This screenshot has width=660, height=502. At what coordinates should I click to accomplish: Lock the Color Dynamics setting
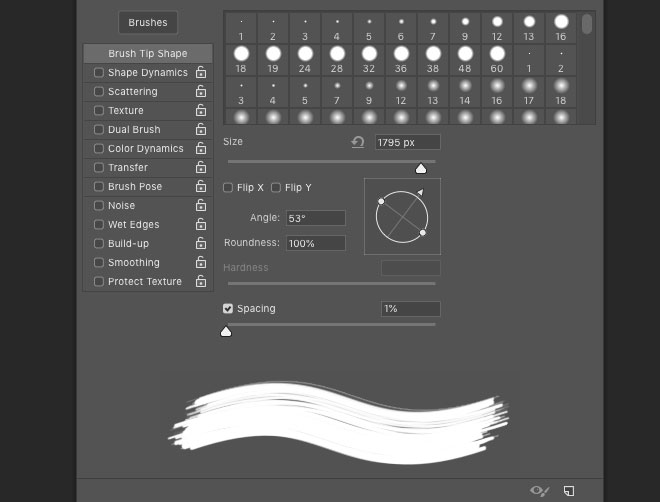point(201,148)
